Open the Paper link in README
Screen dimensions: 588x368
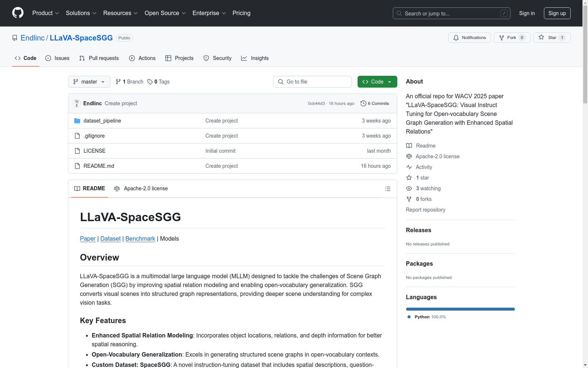click(x=87, y=238)
